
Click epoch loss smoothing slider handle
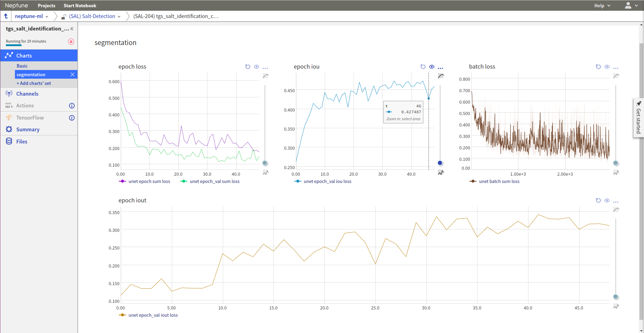(265, 163)
